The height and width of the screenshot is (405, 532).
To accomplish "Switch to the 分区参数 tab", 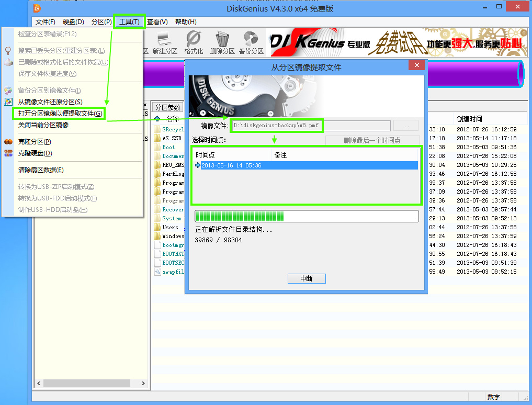I will coord(167,107).
